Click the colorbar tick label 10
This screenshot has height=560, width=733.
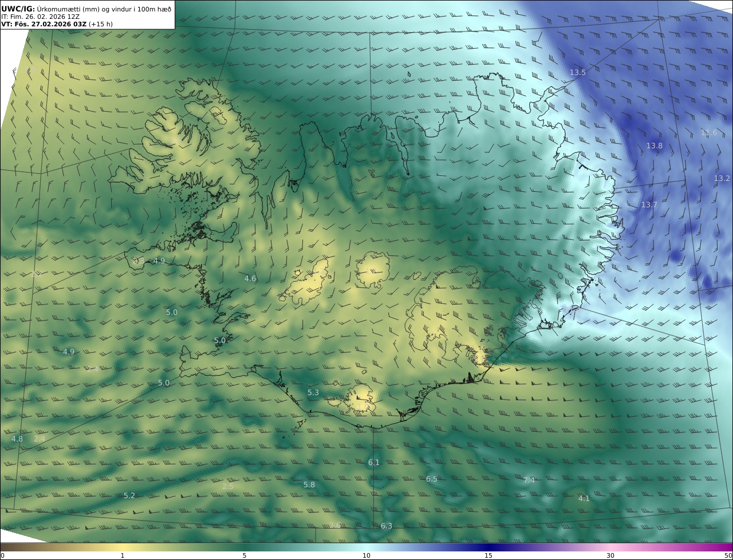[x=366, y=555]
